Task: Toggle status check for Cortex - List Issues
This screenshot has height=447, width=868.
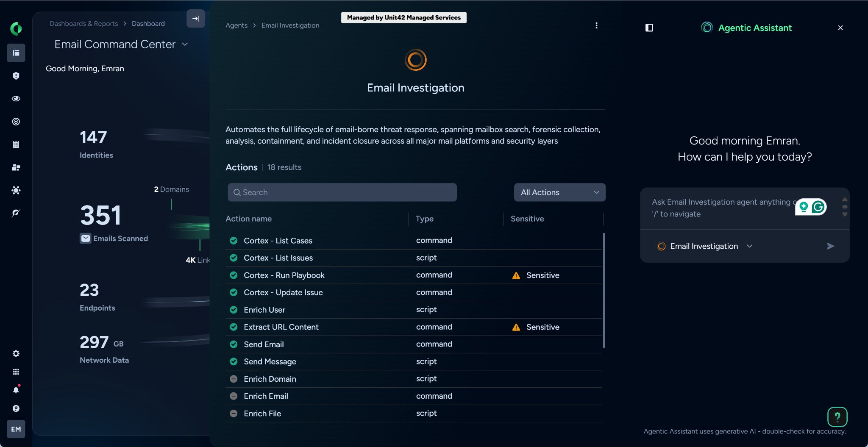Action: [x=234, y=258]
